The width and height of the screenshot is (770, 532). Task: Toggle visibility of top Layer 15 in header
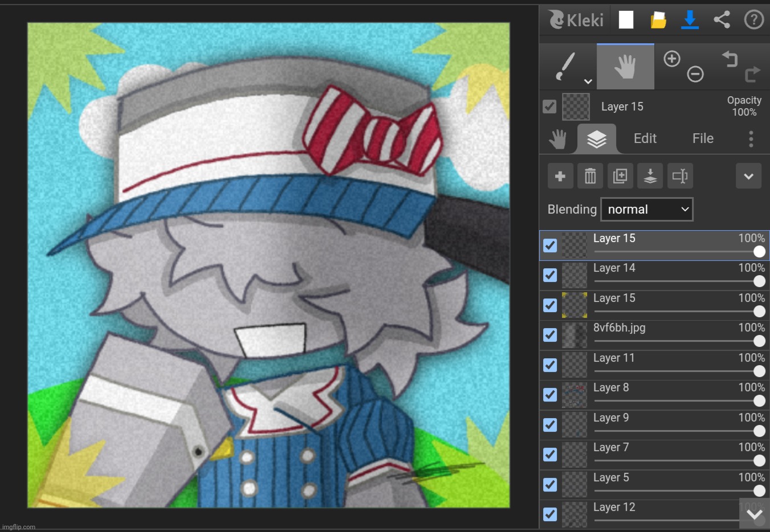point(549,107)
